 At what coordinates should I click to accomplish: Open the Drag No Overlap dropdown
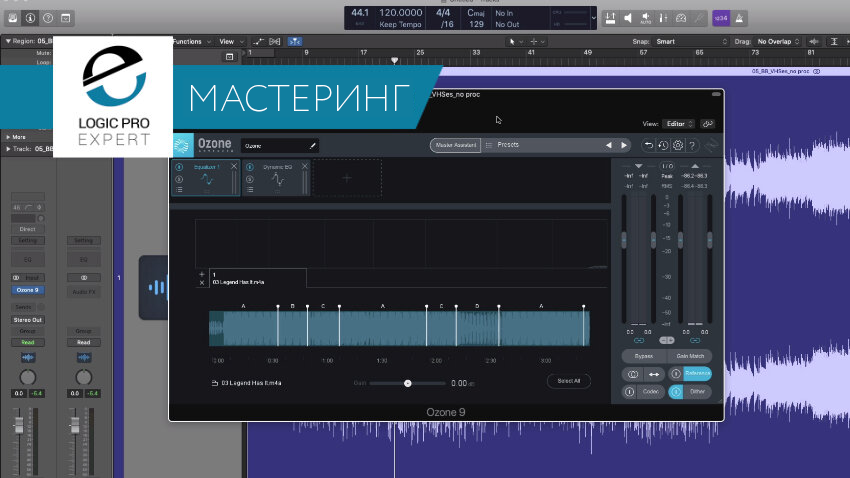(778, 42)
